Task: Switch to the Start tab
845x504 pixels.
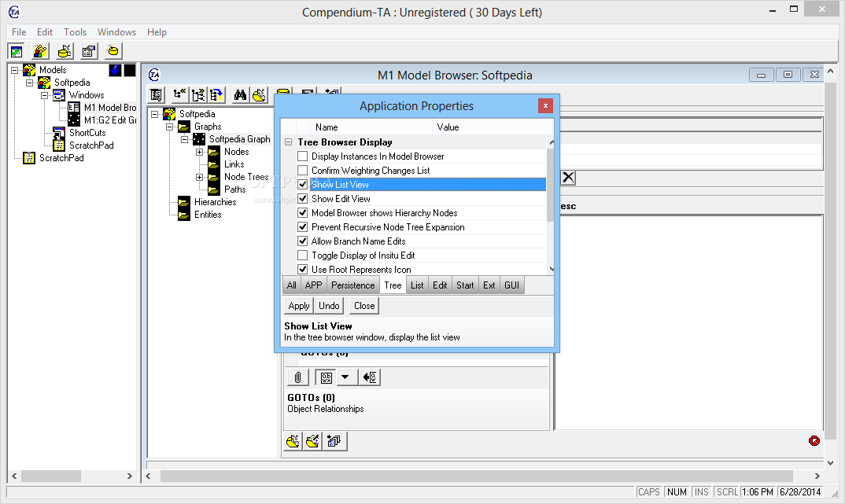Action: coord(465,285)
